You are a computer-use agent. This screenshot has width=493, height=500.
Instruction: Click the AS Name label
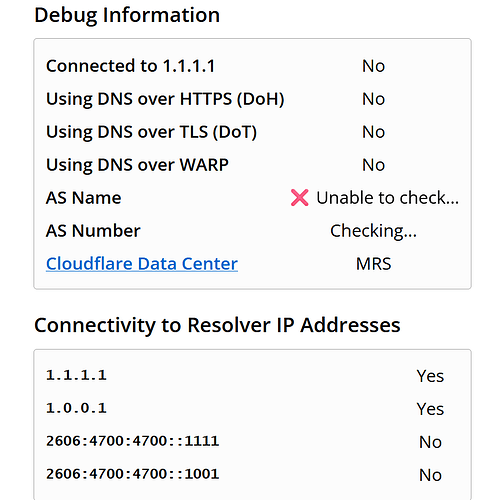click(x=83, y=198)
